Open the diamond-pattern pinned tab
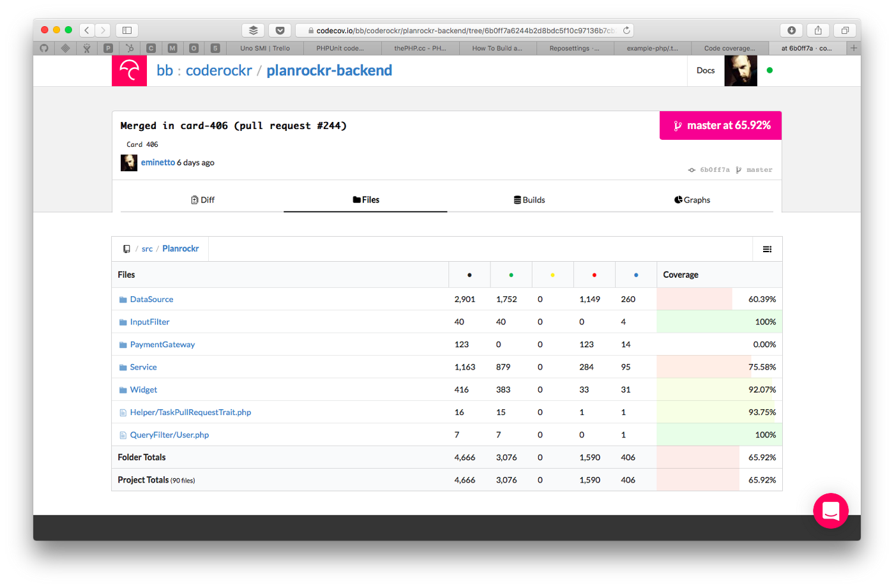894x588 pixels. pos(65,48)
